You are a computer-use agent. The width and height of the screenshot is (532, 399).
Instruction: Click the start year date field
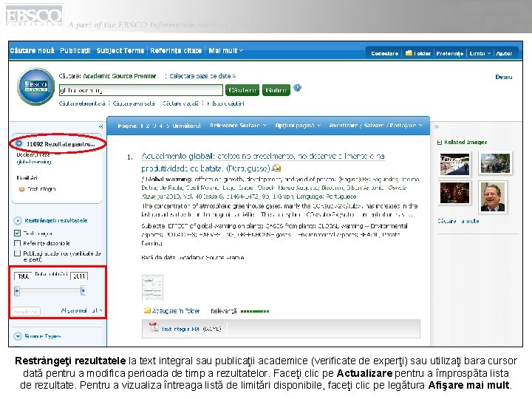pos(23,276)
